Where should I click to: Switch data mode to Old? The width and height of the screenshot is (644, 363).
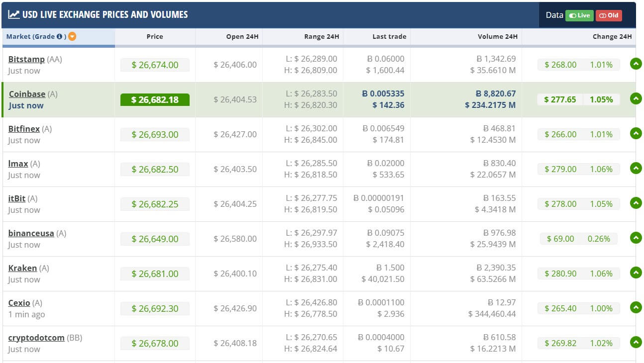point(609,15)
